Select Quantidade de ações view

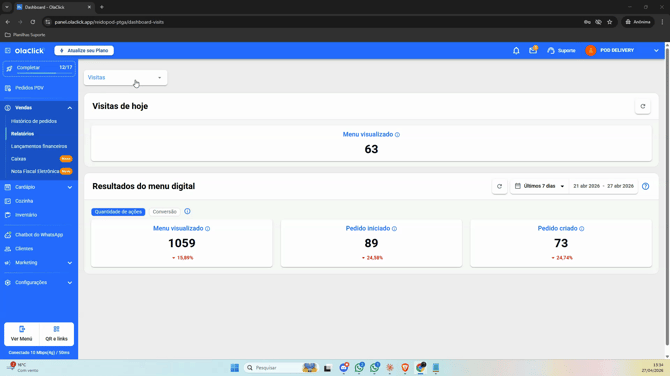point(118,212)
